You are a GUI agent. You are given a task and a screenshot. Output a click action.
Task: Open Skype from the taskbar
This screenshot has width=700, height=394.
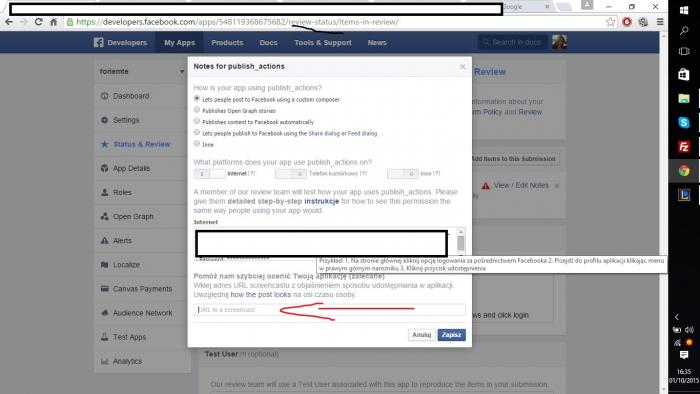click(684, 122)
